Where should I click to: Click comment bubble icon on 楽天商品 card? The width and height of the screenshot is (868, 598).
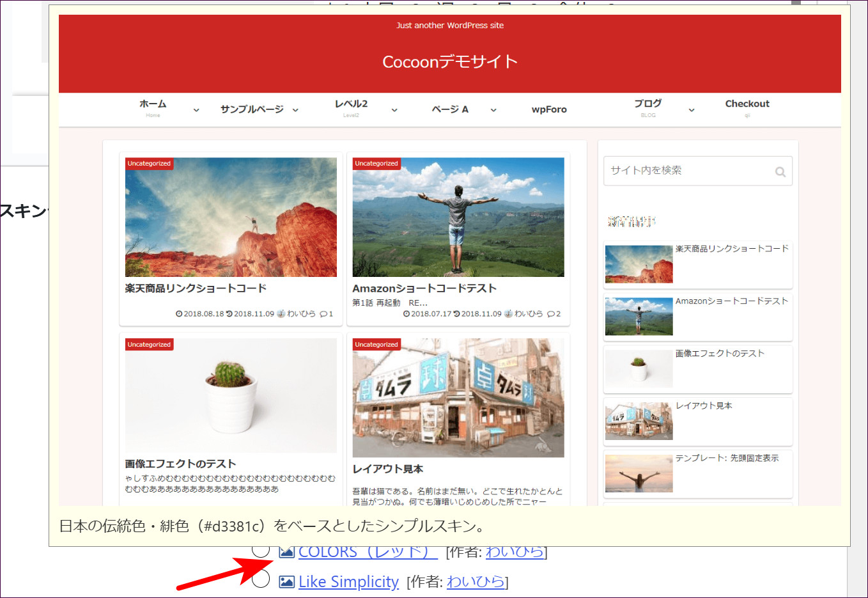point(323,314)
